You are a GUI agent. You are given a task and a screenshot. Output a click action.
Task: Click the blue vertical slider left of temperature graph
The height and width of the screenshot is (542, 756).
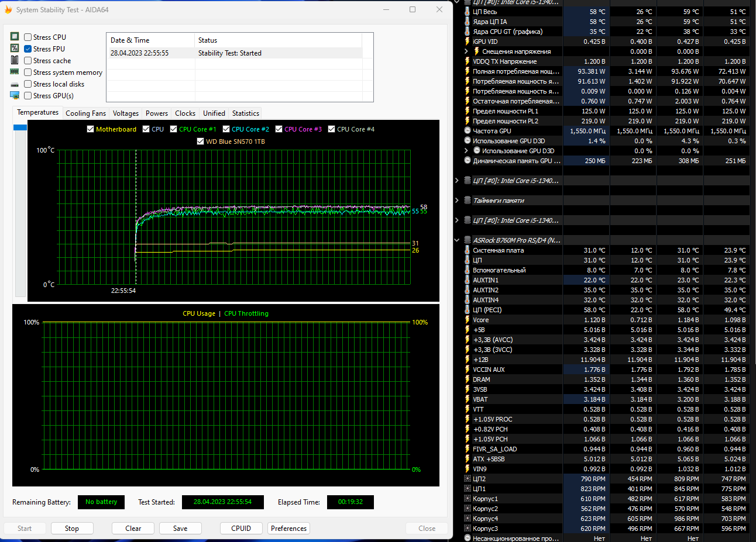(20, 127)
